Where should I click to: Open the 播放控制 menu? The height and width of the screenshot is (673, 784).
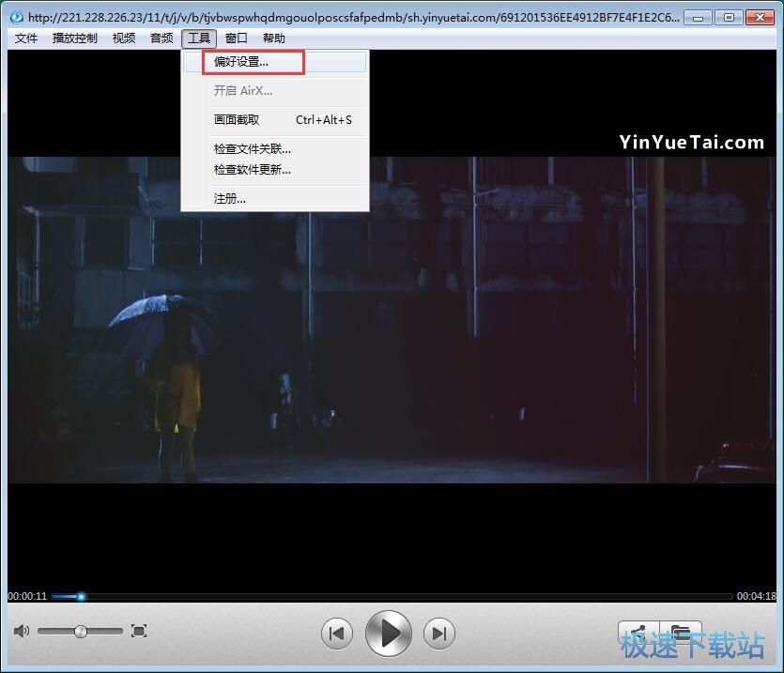pyautogui.click(x=74, y=38)
